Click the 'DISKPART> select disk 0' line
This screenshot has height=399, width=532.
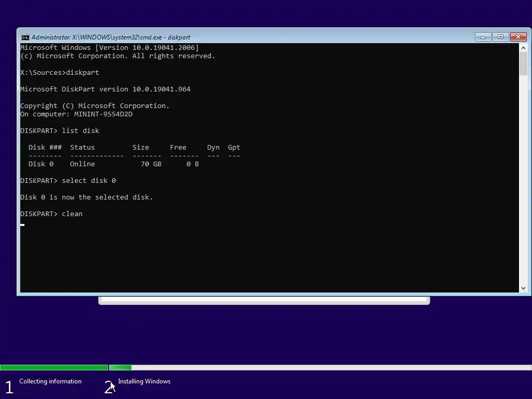(x=68, y=180)
